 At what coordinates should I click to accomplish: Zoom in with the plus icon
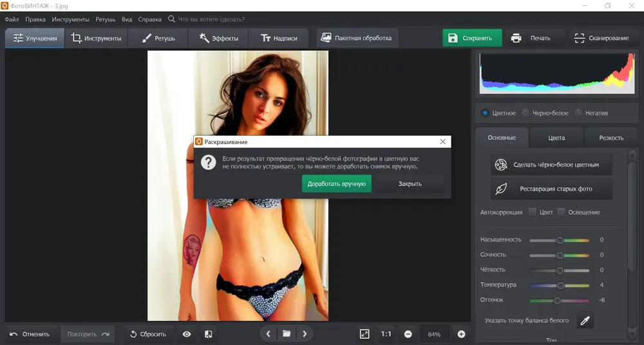(x=461, y=334)
